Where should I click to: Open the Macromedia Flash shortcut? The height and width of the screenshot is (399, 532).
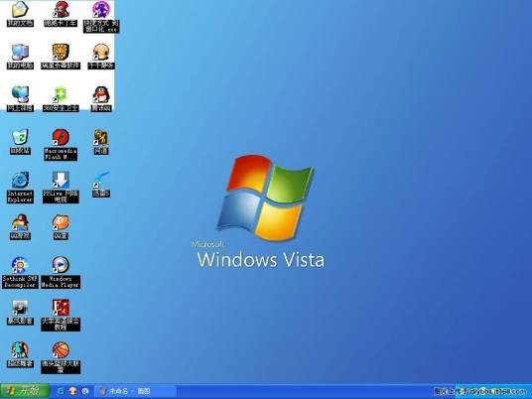[x=61, y=145]
